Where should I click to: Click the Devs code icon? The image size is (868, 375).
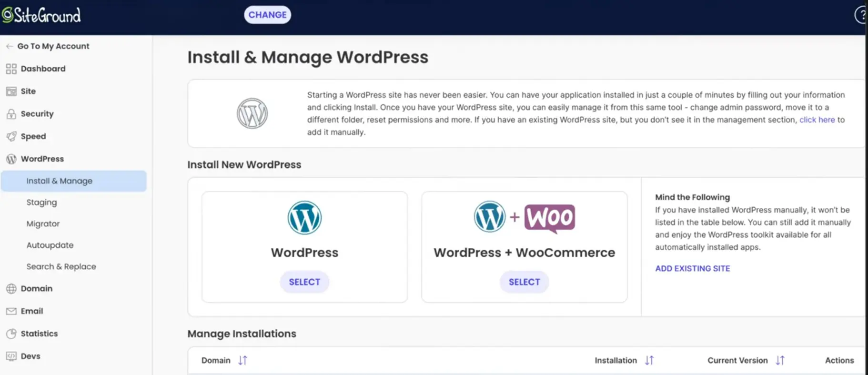tap(11, 356)
